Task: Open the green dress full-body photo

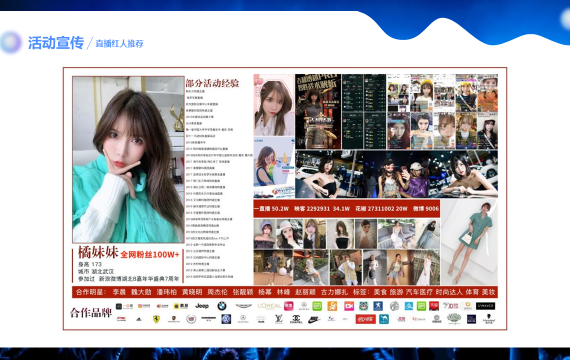Action: tap(469, 242)
